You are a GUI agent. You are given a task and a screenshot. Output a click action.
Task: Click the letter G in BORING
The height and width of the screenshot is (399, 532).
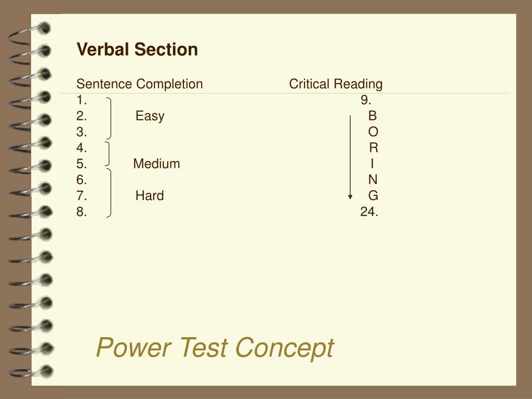point(373,196)
